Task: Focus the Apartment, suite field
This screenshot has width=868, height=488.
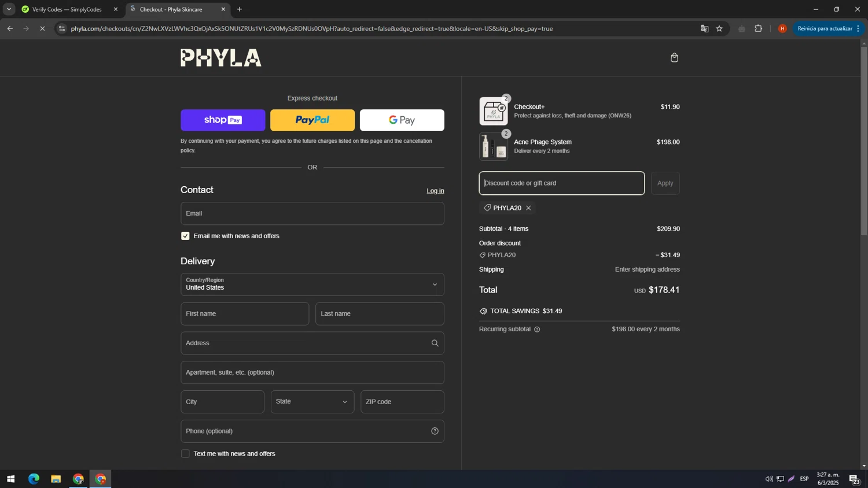Action: coord(312,372)
